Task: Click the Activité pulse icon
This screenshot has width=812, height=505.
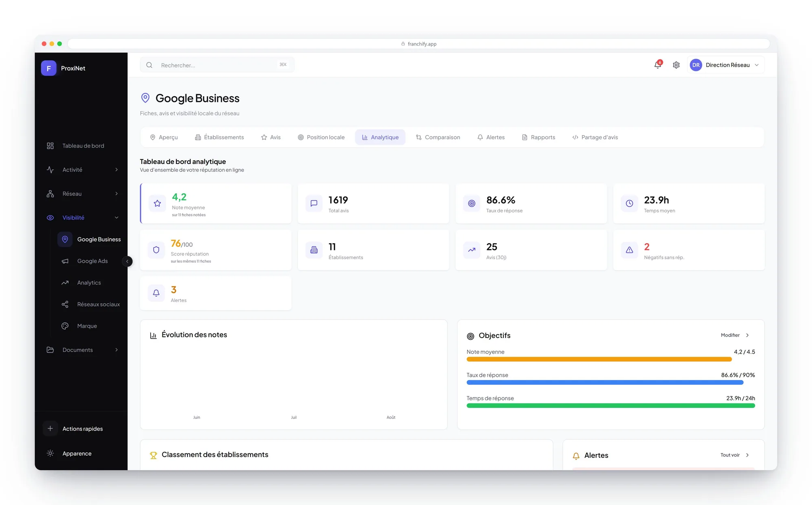Action: [x=50, y=170]
